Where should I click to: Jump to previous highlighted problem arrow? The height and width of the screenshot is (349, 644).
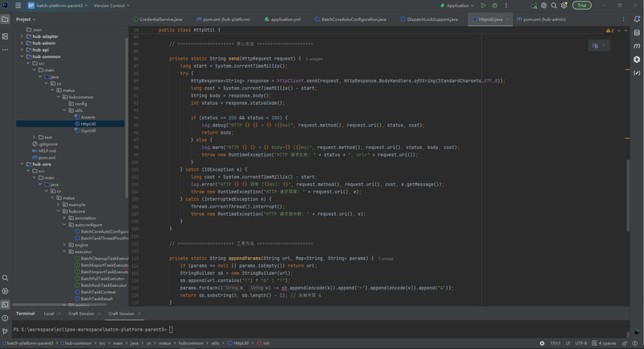point(619,31)
